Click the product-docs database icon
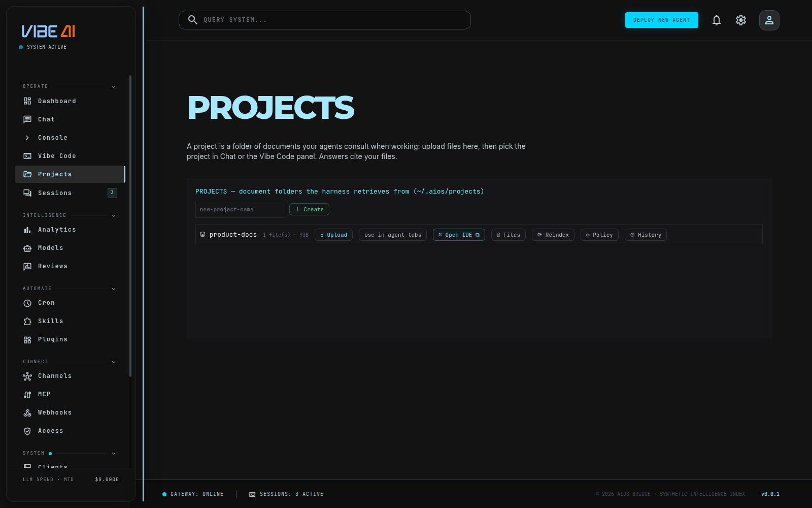812x508 pixels. click(202, 235)
